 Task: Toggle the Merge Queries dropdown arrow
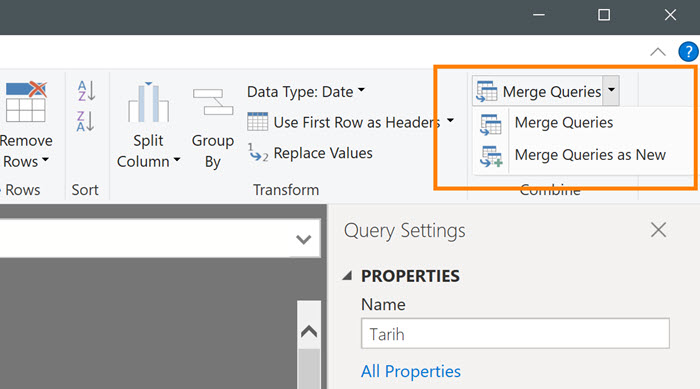[611, 91]
